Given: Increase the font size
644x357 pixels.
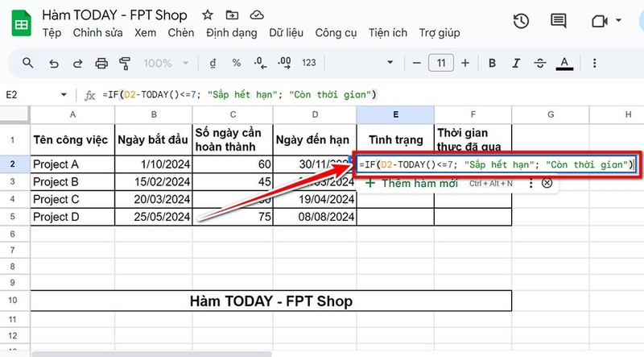Looking at the screenshot, I should 465,63.
